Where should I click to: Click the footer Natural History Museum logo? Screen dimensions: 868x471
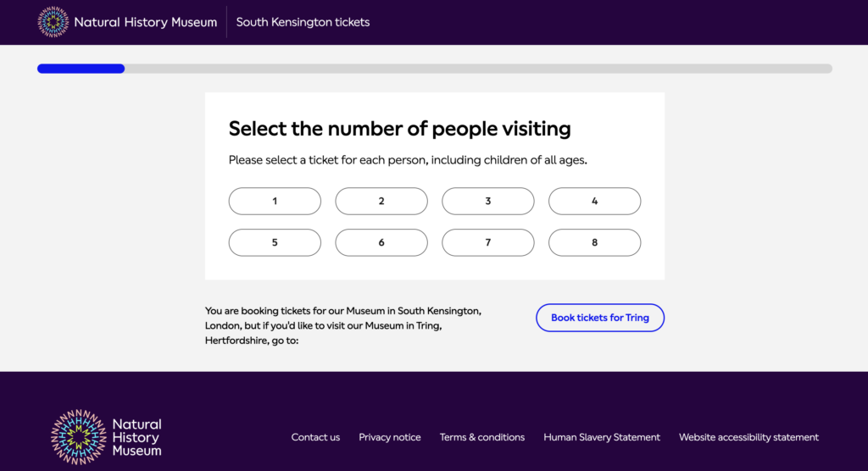106,437
